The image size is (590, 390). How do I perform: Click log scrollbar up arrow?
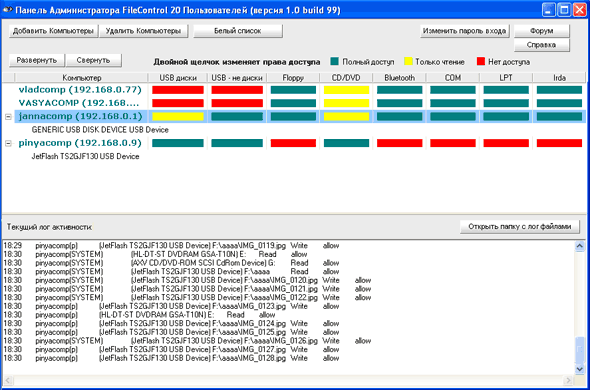click(580, 246)
